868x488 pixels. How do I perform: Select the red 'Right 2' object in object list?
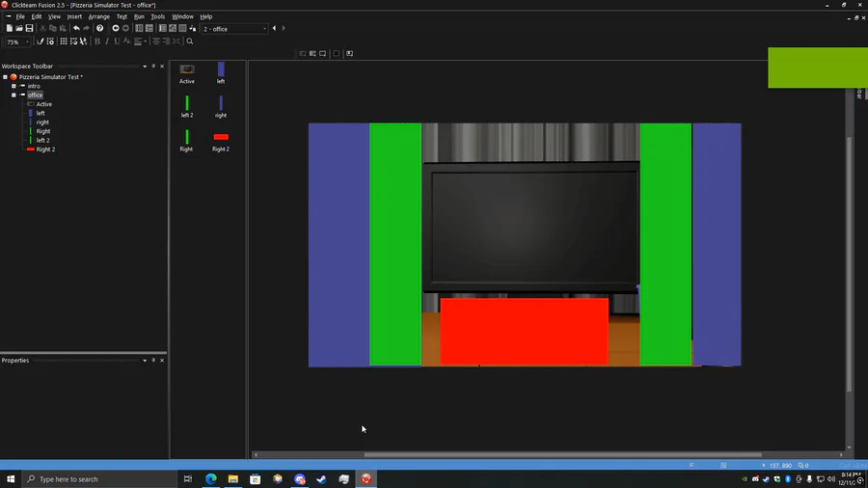[221, 141]
